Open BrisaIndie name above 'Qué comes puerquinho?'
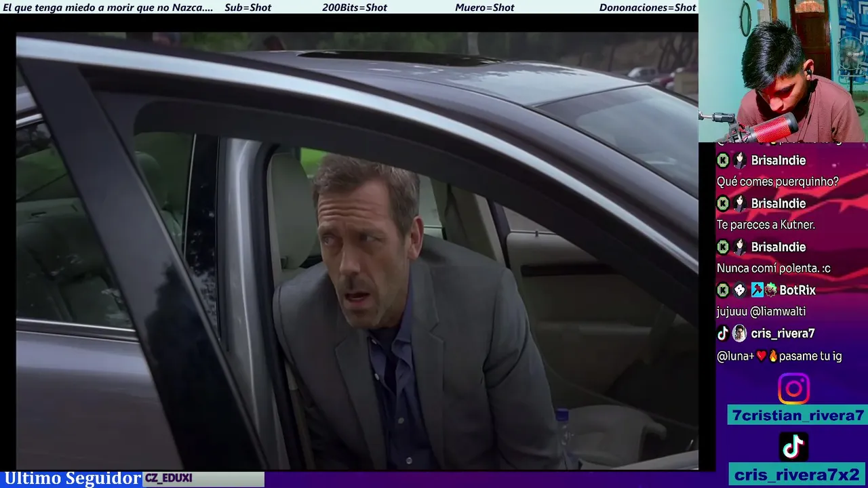 click(778, 160)
